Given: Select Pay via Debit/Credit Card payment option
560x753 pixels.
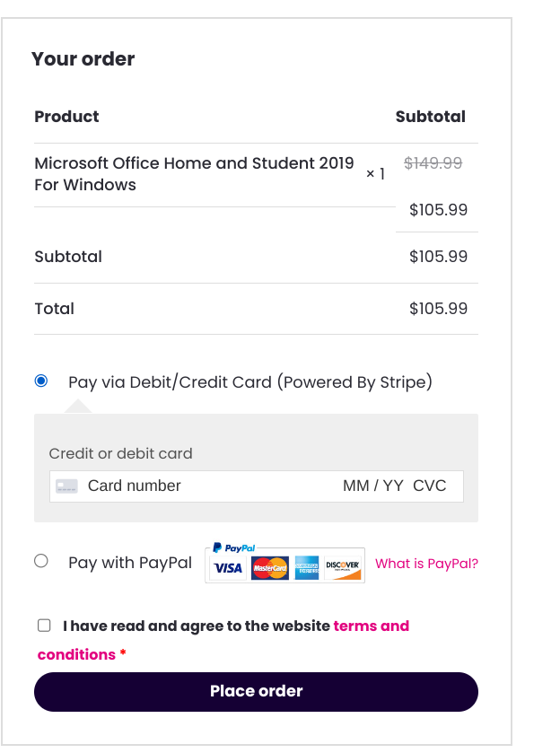Looking at the screenshot, I should (x=40, y=381).
